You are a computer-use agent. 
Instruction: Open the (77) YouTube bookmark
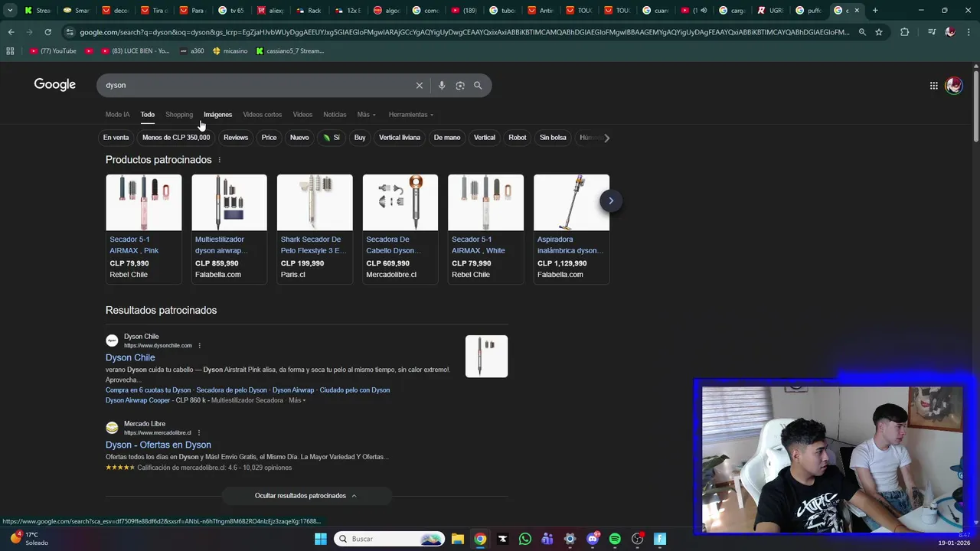tap(53, 51)
